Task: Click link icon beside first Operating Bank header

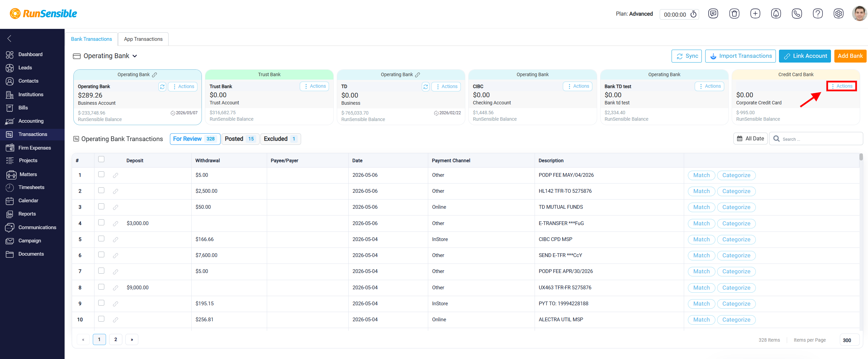Action: click(154, 75)
